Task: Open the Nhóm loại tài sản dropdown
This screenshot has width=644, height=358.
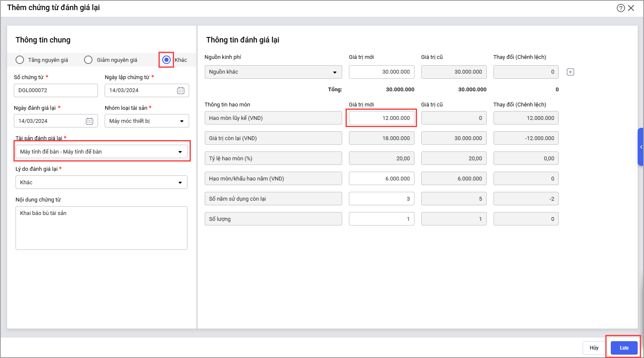Action: coord(147,121)
